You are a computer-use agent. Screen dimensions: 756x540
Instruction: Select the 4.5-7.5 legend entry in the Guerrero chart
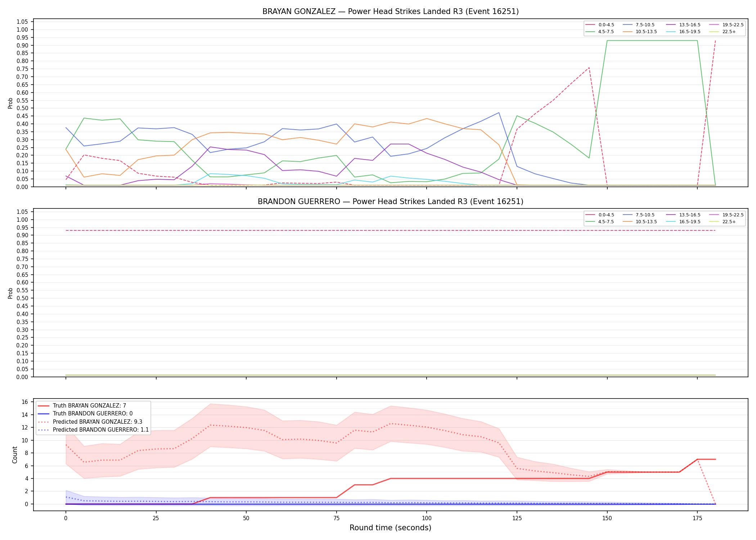(600, 222)
